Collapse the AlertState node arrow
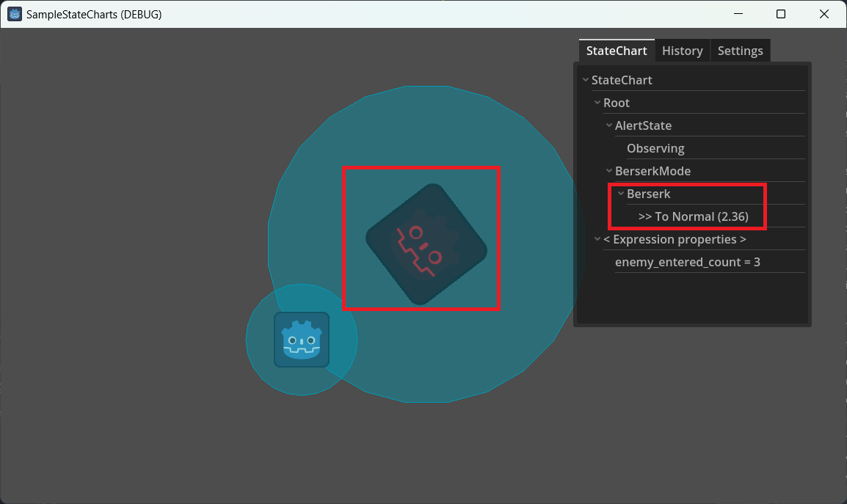Viewport: 847px width, 504px height. point(609,125)
